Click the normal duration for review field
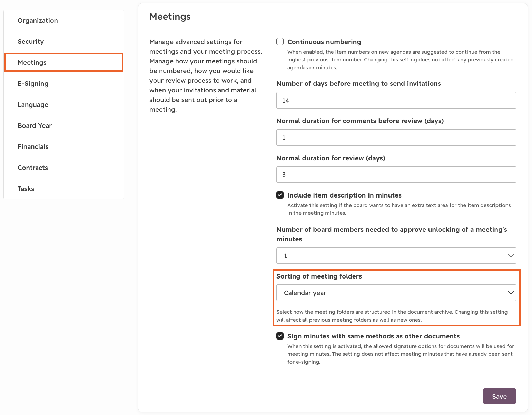532x415 pixels. tap(396, 175)
